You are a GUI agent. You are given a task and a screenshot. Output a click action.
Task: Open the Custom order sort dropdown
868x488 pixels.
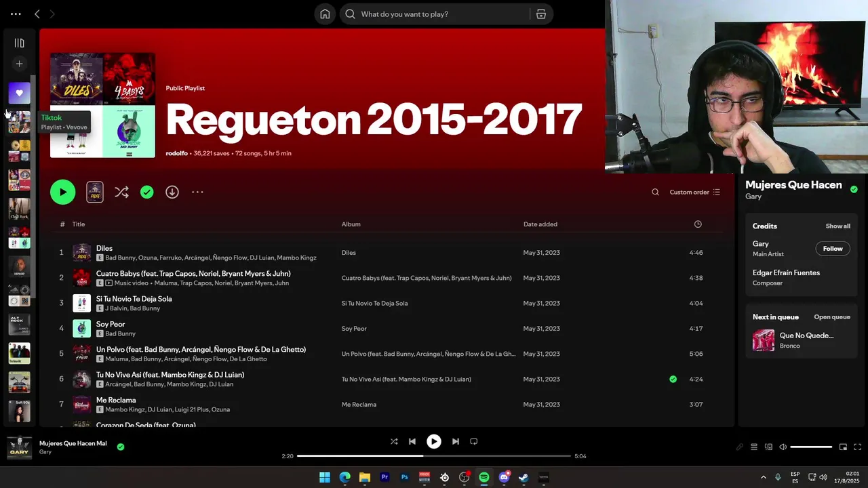coord(695,192)
